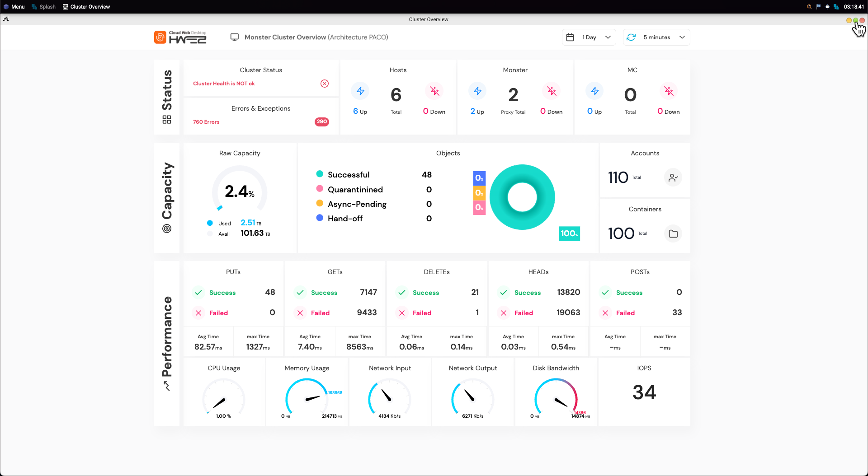The image size is (868, 476).
Task: Toggle the Quarantined objects legend dot
Action: click(x=320, y=189)
